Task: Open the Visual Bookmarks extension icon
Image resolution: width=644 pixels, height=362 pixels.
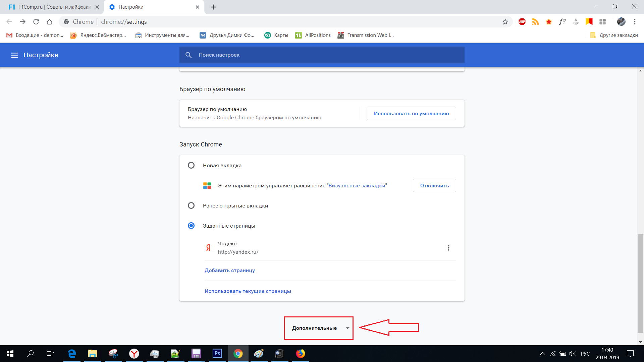Action: pyautogui.click(x=603, y=22)
